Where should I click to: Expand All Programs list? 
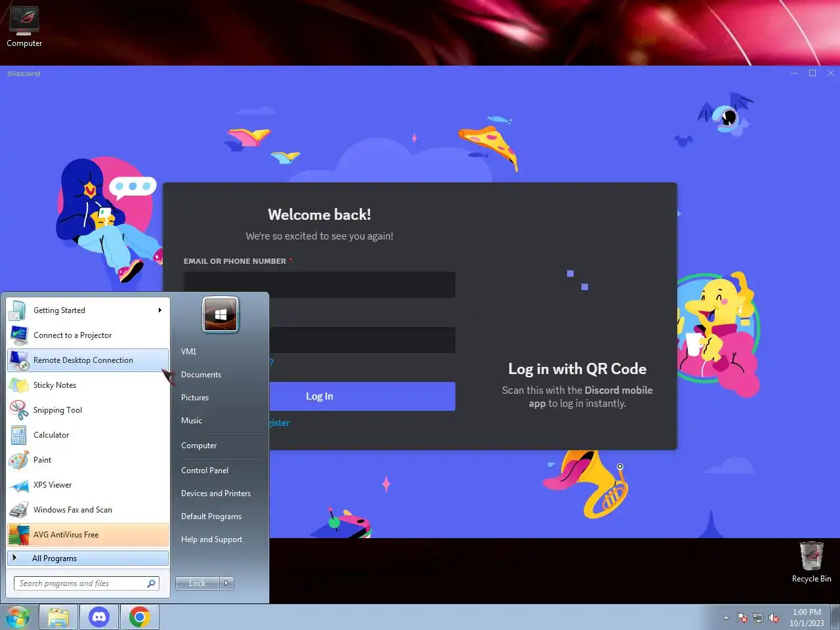tap(88, 558)
